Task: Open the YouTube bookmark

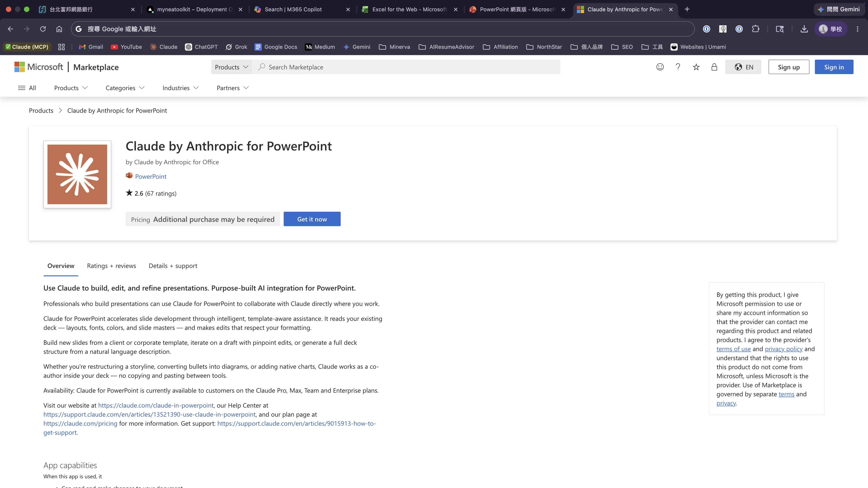Action: click(126, 47)
